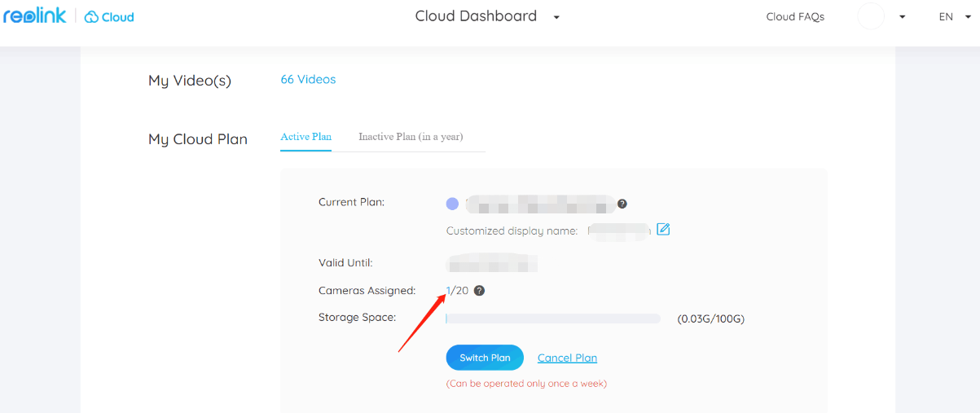Click the help icon beside Cameras Assigned
Image resolution: width=980 pixels, height=413 pixels.
pyautogui.click(x=480, y=291)
